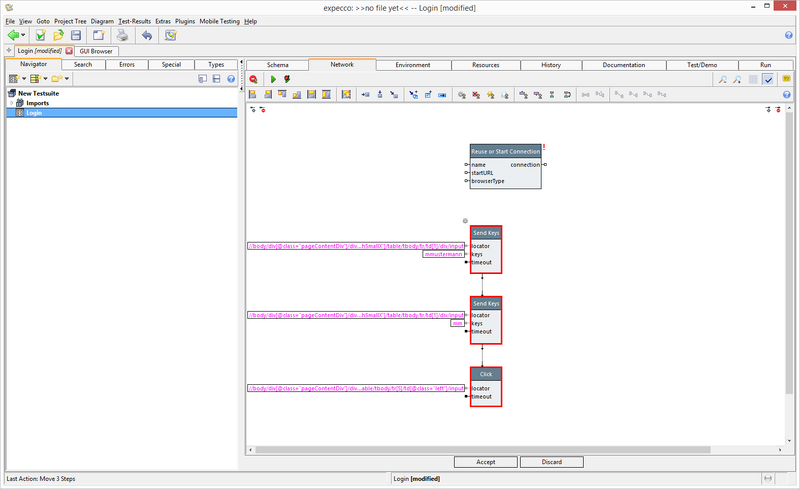
Task: Switch to the Environment tab
Action: pyautogui.click(x=413, y=65)
